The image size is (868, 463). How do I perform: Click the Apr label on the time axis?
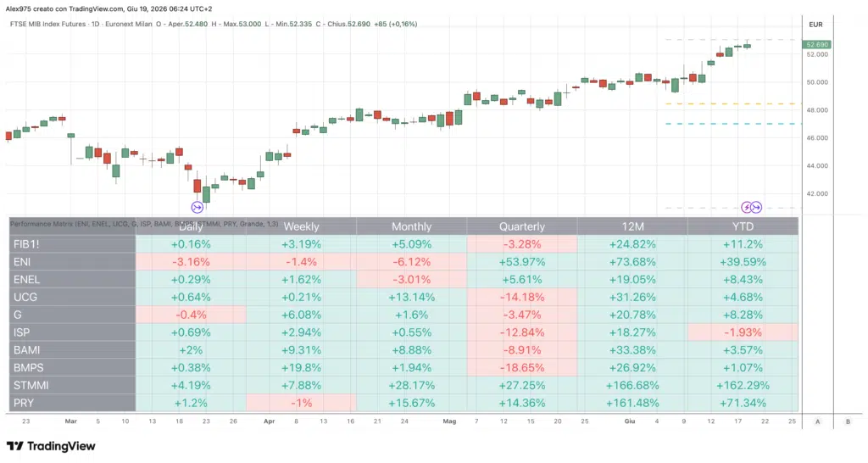pyautogui.click(x=269, y=421)
